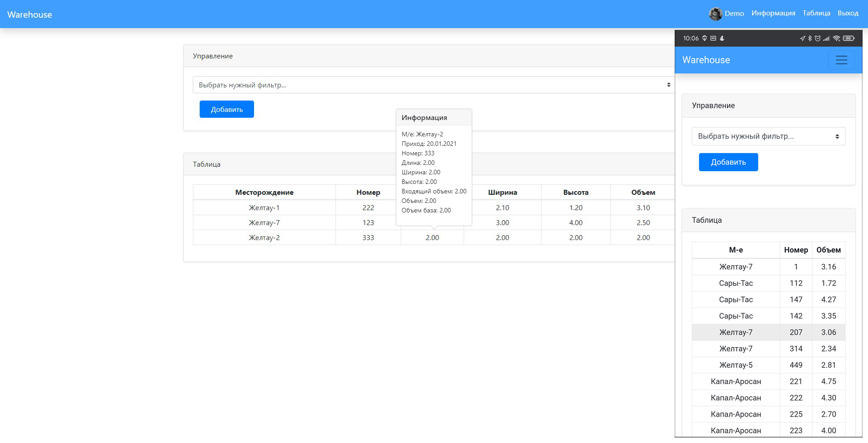Tap volume 4.30 in the mobile table
Screen dimensions: 868x443
tap(829, 398)
